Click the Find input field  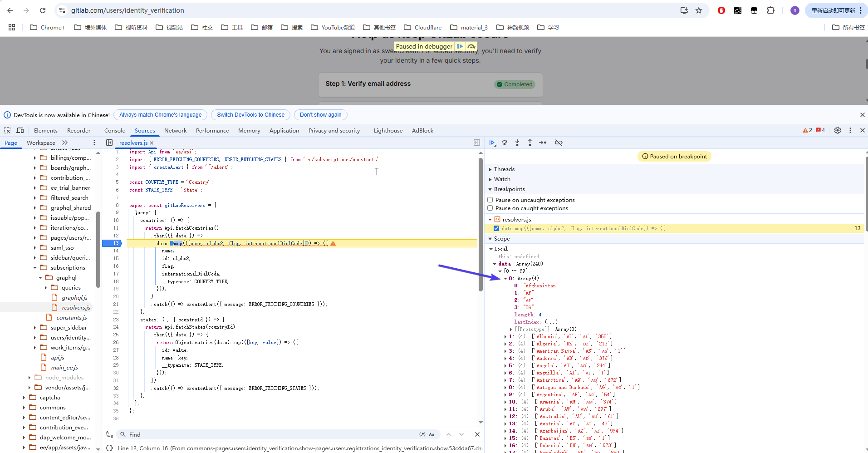tap(271, 434)
